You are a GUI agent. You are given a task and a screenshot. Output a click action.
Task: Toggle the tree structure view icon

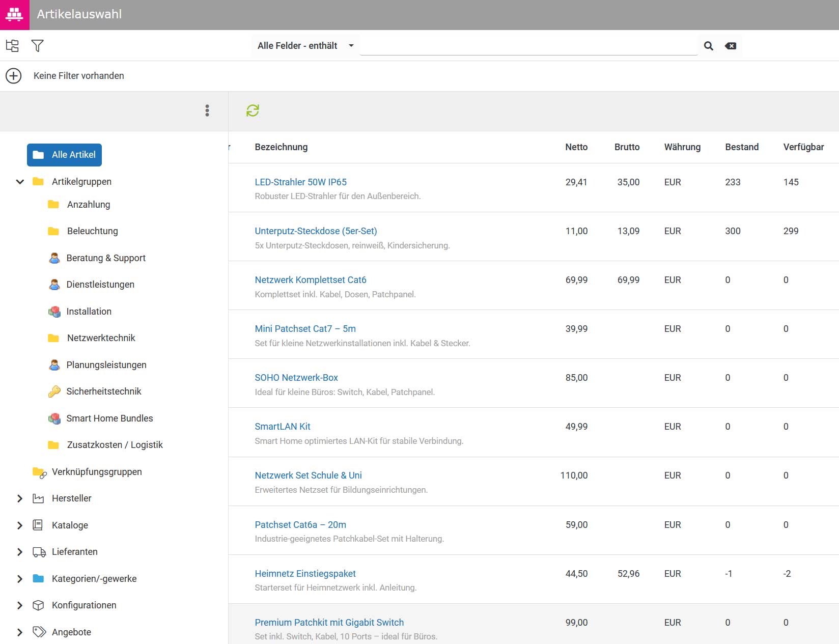point(12,46)
